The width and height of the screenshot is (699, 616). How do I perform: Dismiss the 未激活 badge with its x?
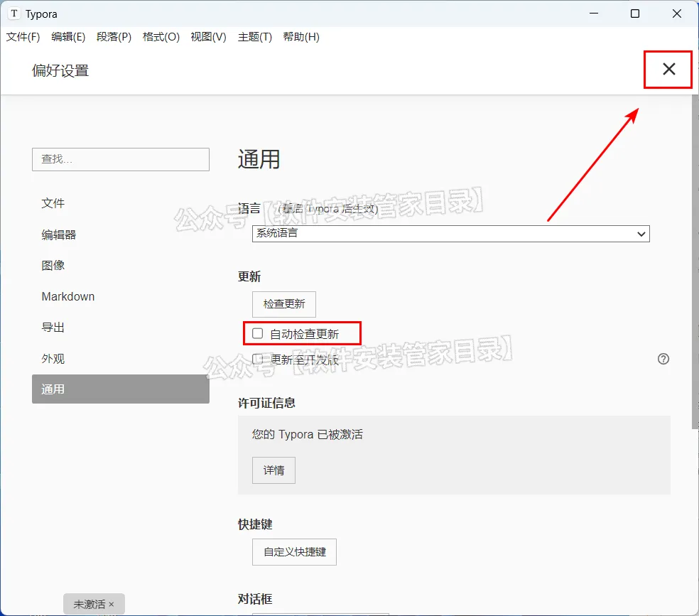point(112,605)
